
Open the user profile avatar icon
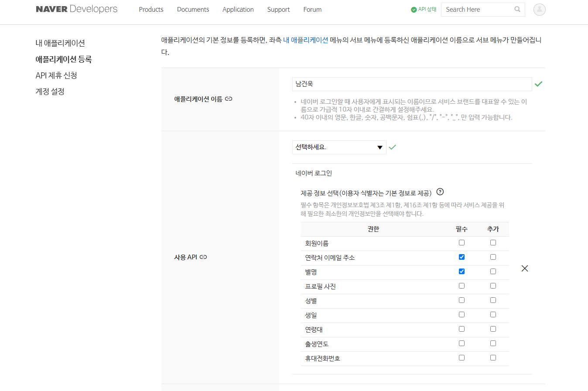pyautogui.click(x=540, y=10)
